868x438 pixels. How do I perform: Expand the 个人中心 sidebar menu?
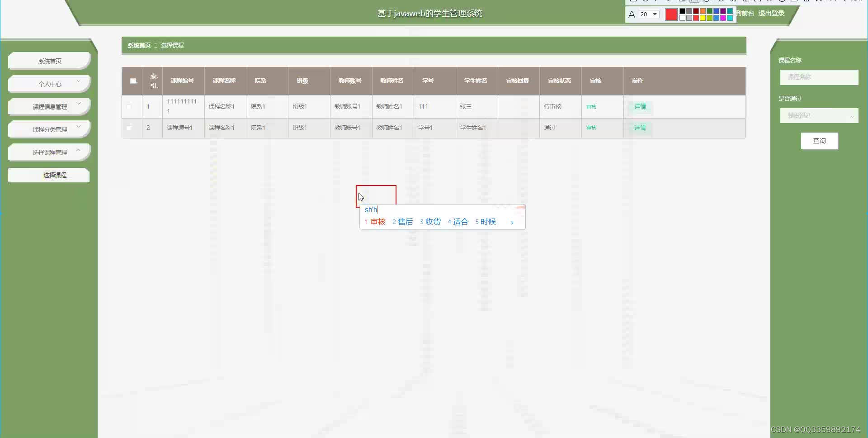pos(50,84)
